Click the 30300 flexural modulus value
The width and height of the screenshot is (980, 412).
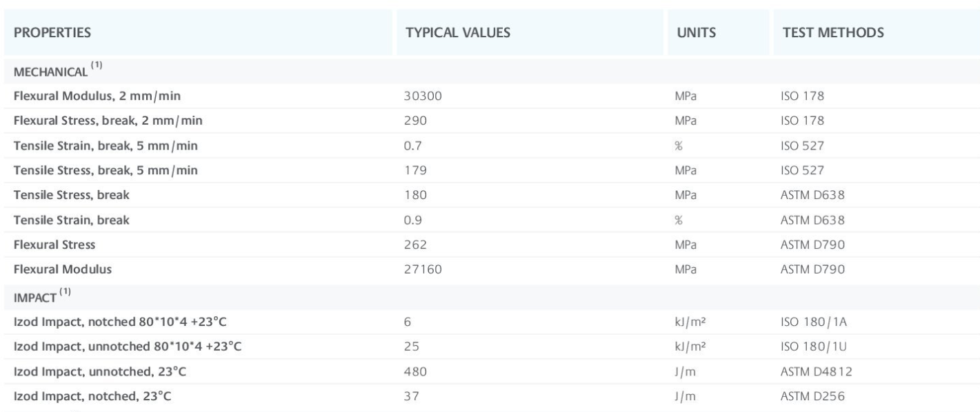click(x=422, y=96)
